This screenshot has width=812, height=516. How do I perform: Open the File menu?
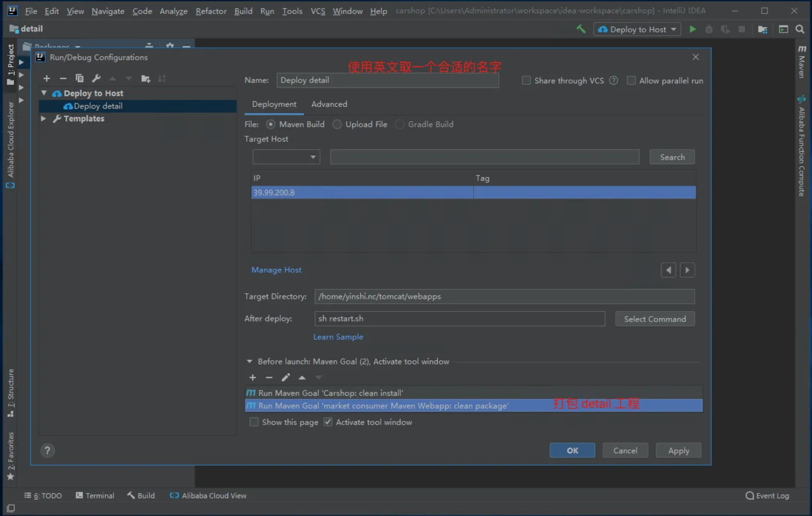pos(31,11)
